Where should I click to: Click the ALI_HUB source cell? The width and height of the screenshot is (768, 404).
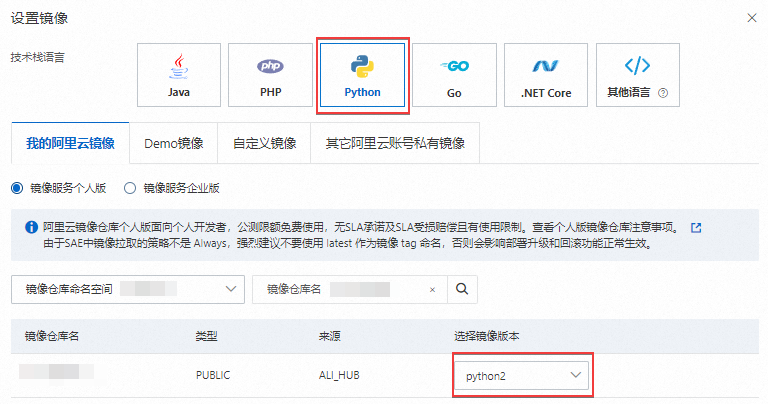(339, 375)
